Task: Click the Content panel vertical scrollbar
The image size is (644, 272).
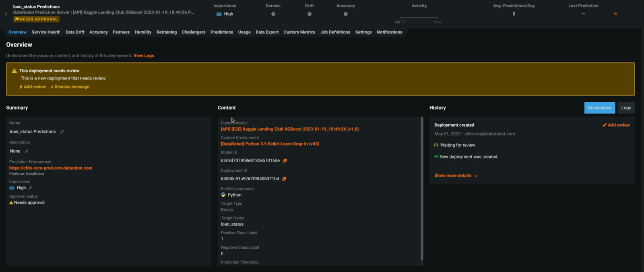Action: pyautogui.click(x=422, y=189)
